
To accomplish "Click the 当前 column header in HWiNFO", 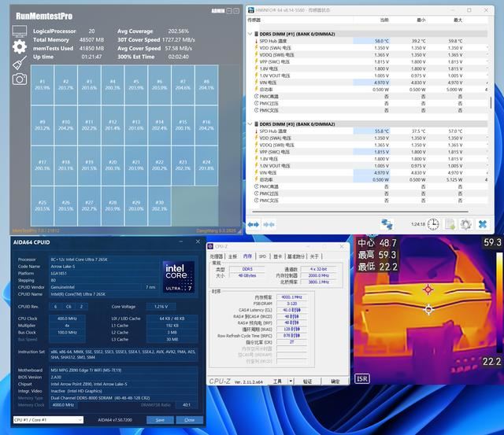I will coord(384,20).
